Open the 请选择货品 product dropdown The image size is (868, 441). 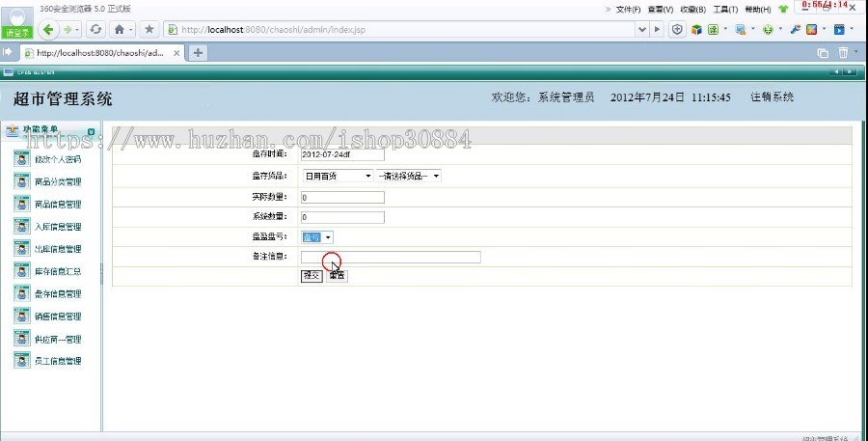click(x=409, y=176)
